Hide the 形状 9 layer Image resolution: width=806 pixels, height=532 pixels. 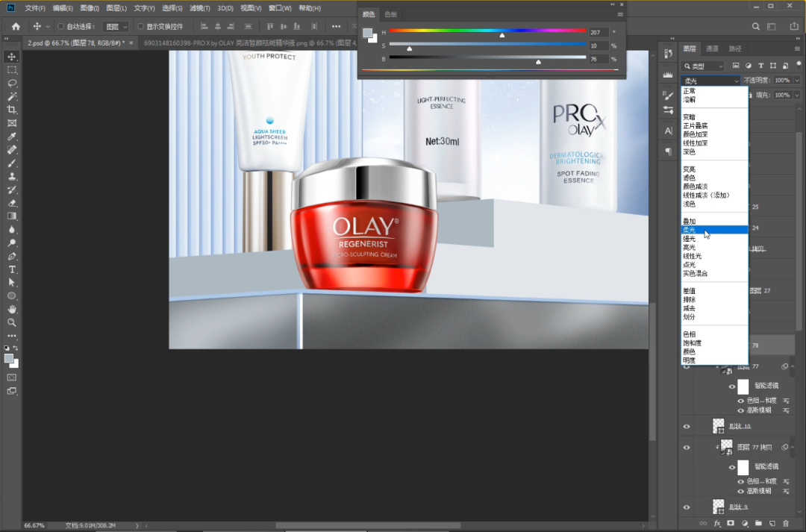(x=687, y=507)
